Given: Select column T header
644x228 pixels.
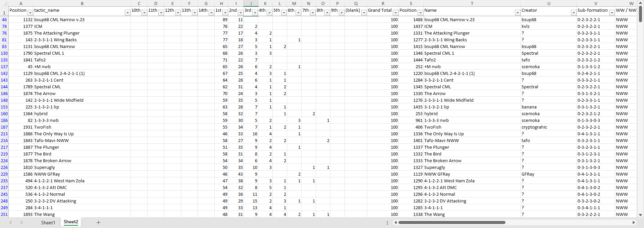Looking at the screenshot, I should click(x=472, y=3).
